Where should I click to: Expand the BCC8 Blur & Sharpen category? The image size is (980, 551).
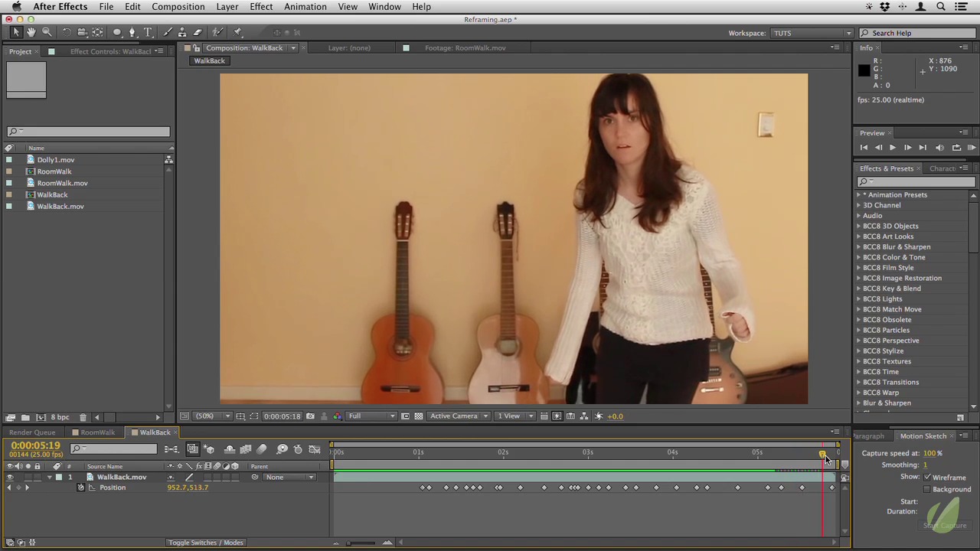pyautogui.click(x=858, y=247)
